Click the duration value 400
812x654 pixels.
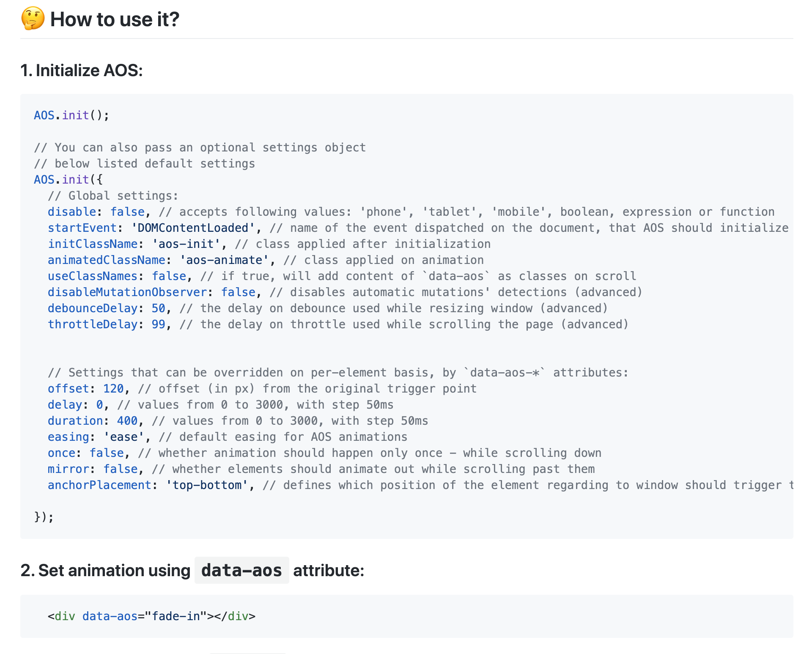(127, 420)
